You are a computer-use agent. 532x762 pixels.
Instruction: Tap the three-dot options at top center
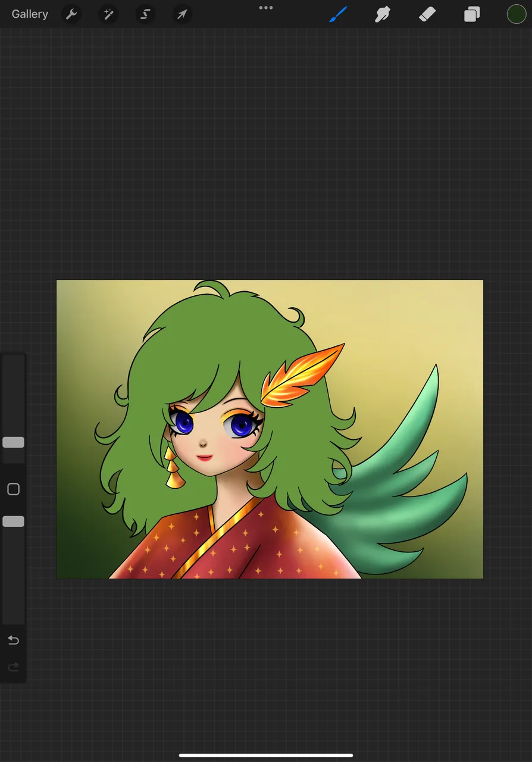266,8
